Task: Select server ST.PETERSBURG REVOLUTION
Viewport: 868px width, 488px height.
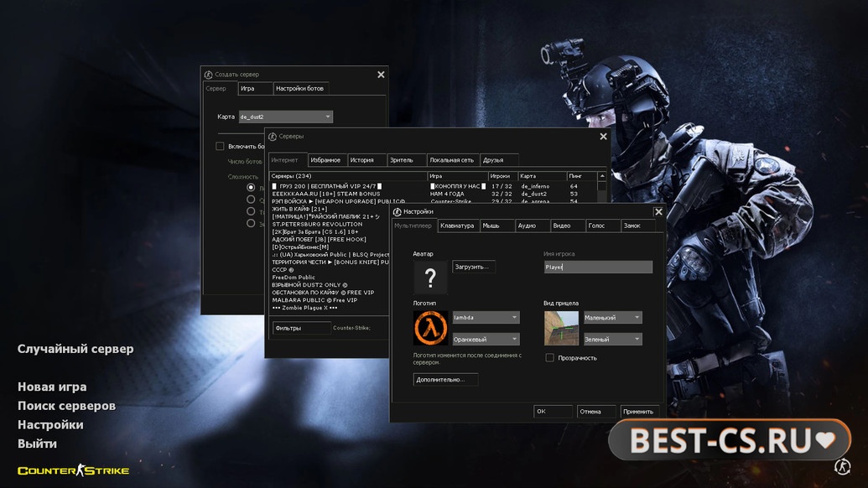Action: (x=317, y=225)
